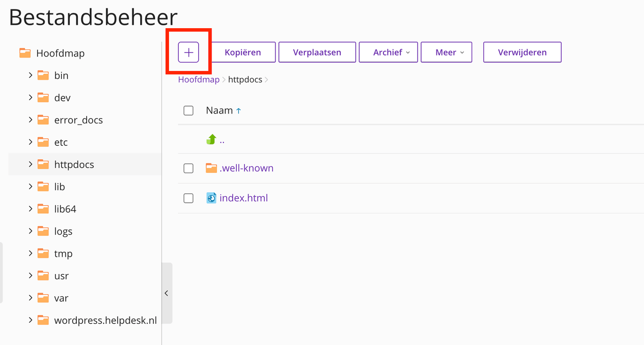Select the dev tree item label
Screen dimensions: 644x345
(x=62, y=98)
